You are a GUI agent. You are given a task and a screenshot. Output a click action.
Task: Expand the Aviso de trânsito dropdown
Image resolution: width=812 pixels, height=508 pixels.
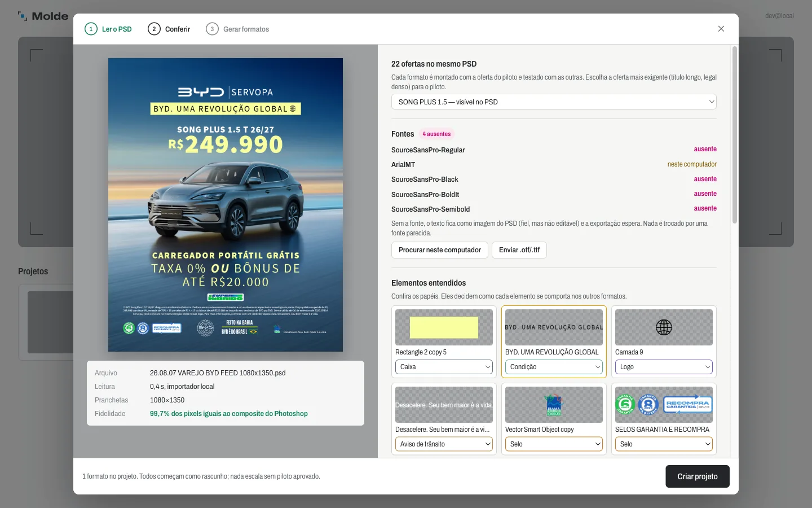click(444, 444)
